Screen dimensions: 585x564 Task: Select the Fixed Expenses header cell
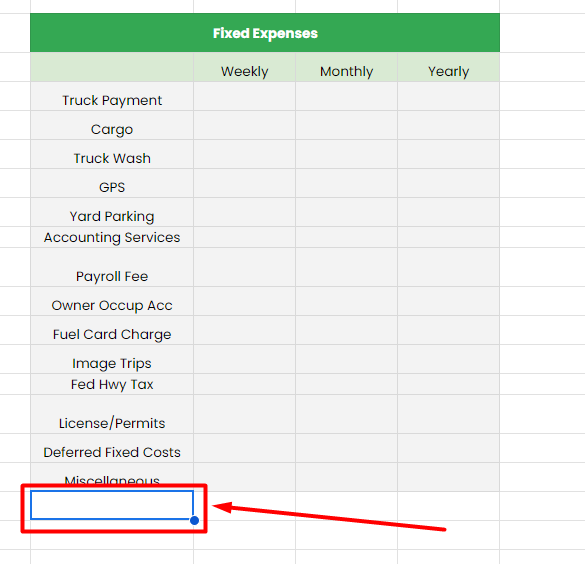pos(265,33)
